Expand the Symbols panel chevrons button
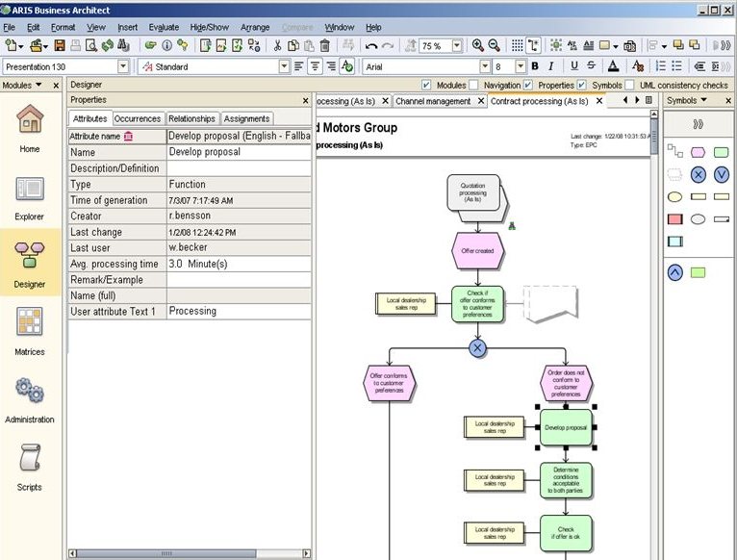737x560 pixels. (x=698, y=124)
